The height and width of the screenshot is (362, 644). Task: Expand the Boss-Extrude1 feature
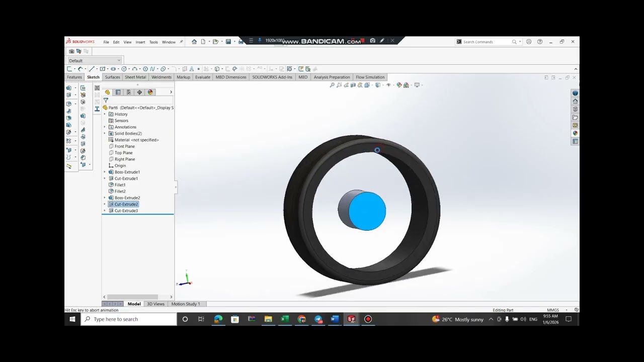tap(105, 172)
